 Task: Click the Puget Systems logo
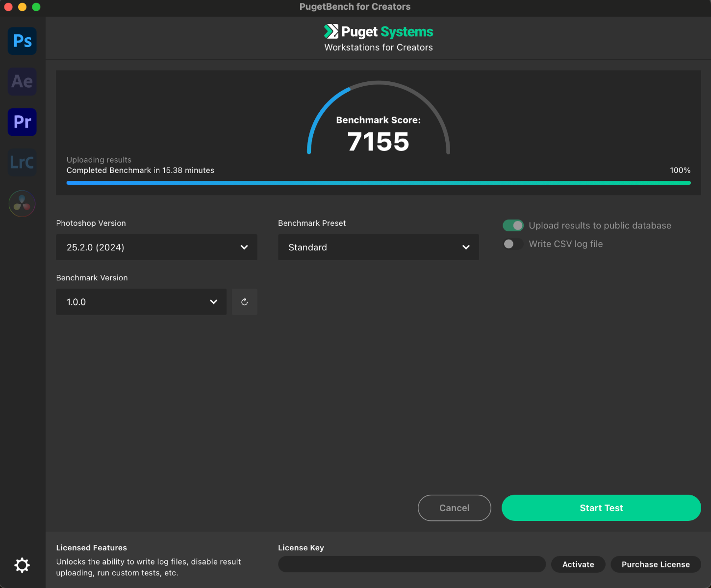coord(379,32)
